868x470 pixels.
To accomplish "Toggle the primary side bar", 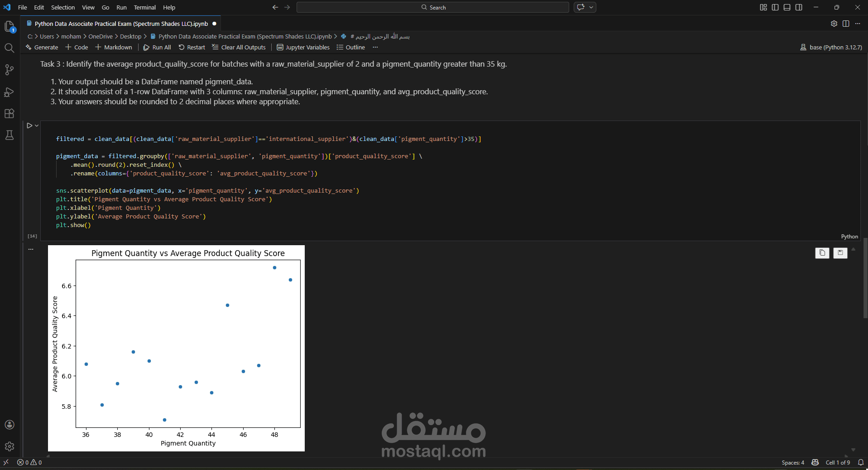I will pyautogui.click(x=775, y=7).
